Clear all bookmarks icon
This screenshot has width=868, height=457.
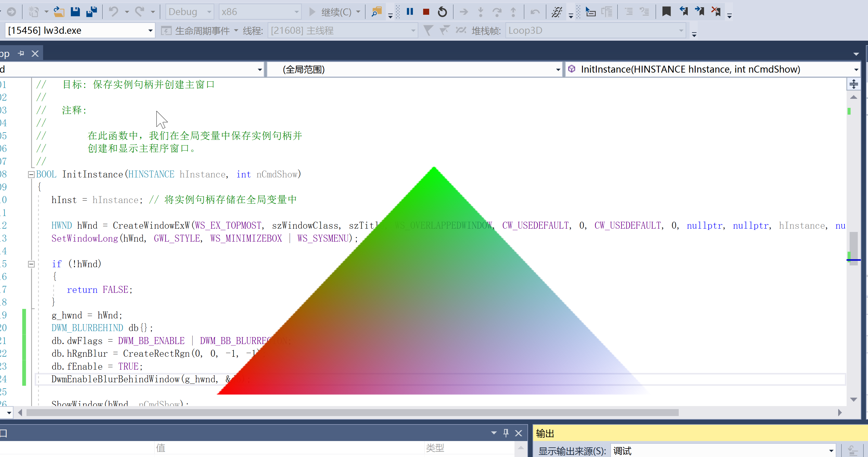tap(716, 12)
